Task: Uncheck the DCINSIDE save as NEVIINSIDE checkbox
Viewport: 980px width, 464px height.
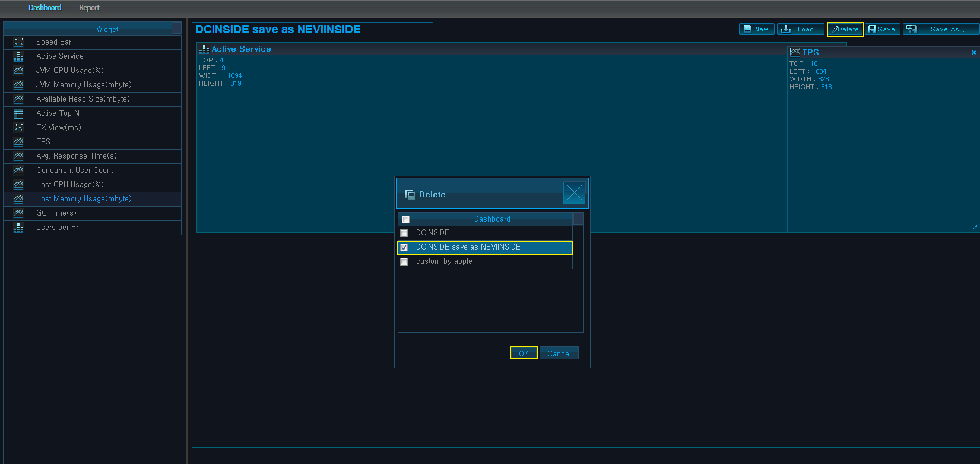Action: point(404,247)
